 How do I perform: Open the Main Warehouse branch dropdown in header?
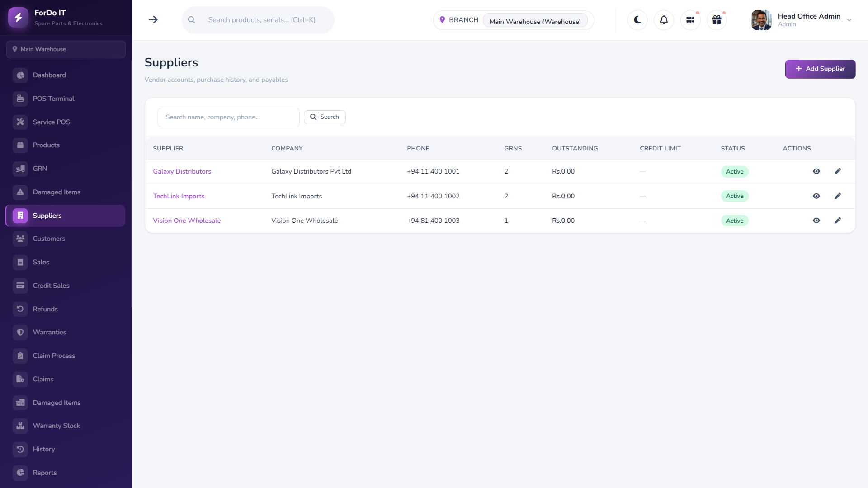(535, 21)
